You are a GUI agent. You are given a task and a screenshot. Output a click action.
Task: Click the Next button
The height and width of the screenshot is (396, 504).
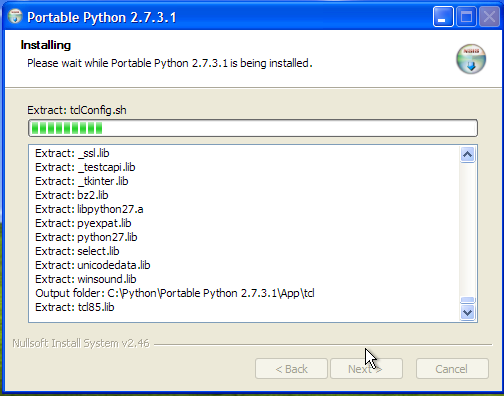pyautogui.click(x=366, y=369)
